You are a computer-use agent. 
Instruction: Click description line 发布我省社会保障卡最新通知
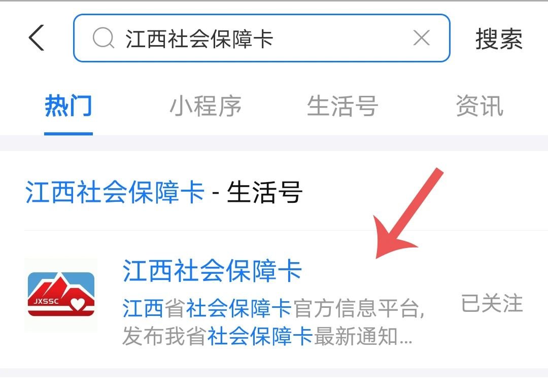click(267, 336)
